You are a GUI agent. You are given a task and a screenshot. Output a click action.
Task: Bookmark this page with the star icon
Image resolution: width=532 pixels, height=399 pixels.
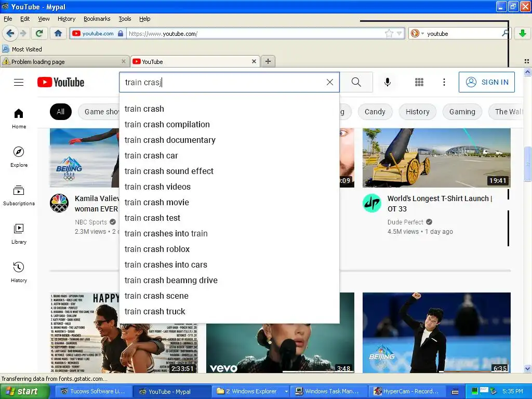pyautogui.click(x=389, y=33)
